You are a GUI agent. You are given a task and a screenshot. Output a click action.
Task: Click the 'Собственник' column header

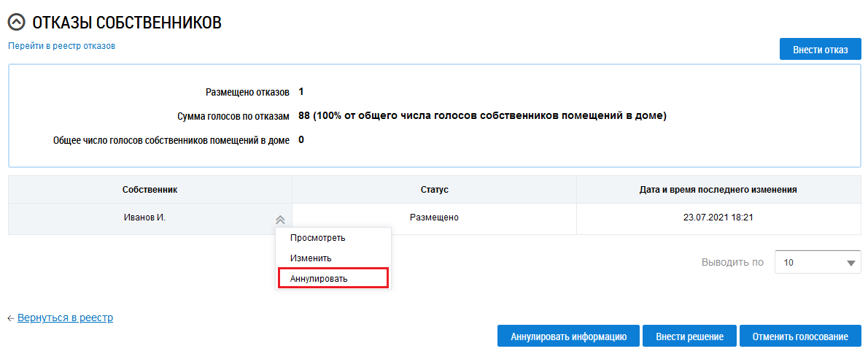pyautogui.click(x=150, y=190)
